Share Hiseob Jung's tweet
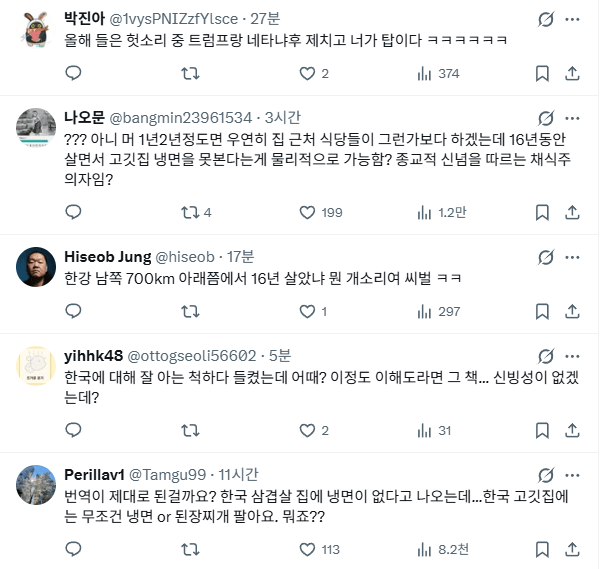The image size is (601, 569). (573, 312)
